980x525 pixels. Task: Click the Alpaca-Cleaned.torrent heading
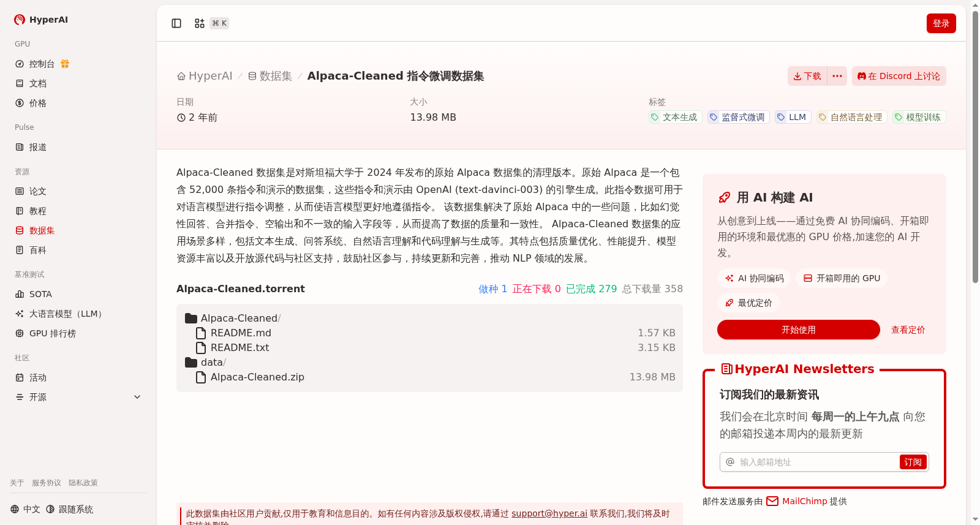click(241, 289)
